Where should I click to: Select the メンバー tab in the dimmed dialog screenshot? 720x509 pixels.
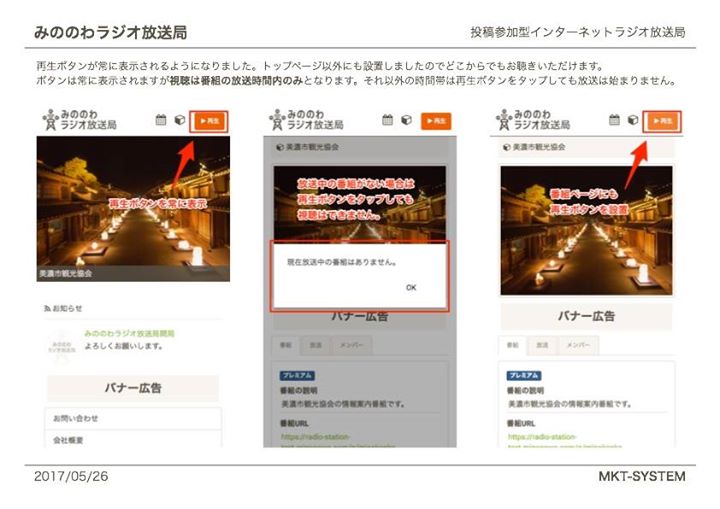[x=351, y=345]
